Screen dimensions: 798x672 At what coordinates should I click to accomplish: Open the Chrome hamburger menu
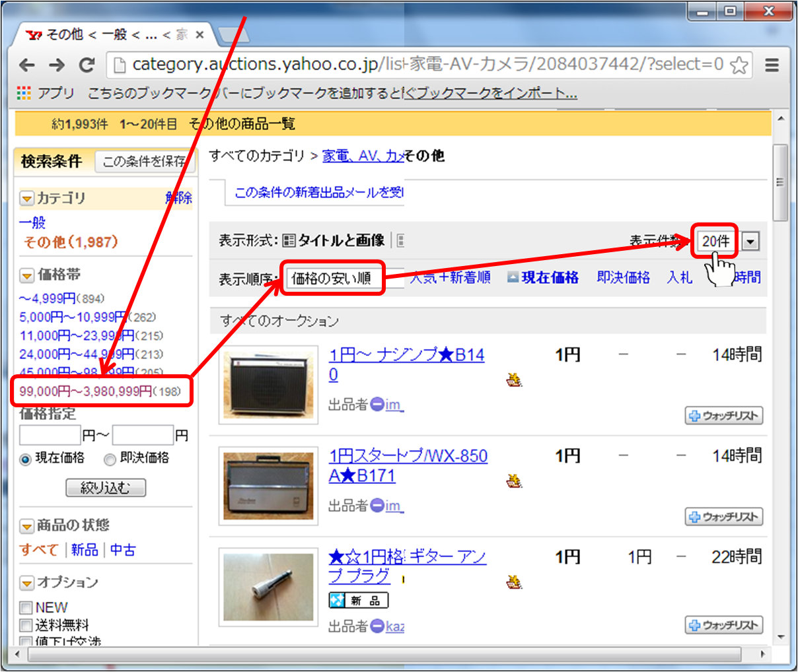(x=772, y=65)
